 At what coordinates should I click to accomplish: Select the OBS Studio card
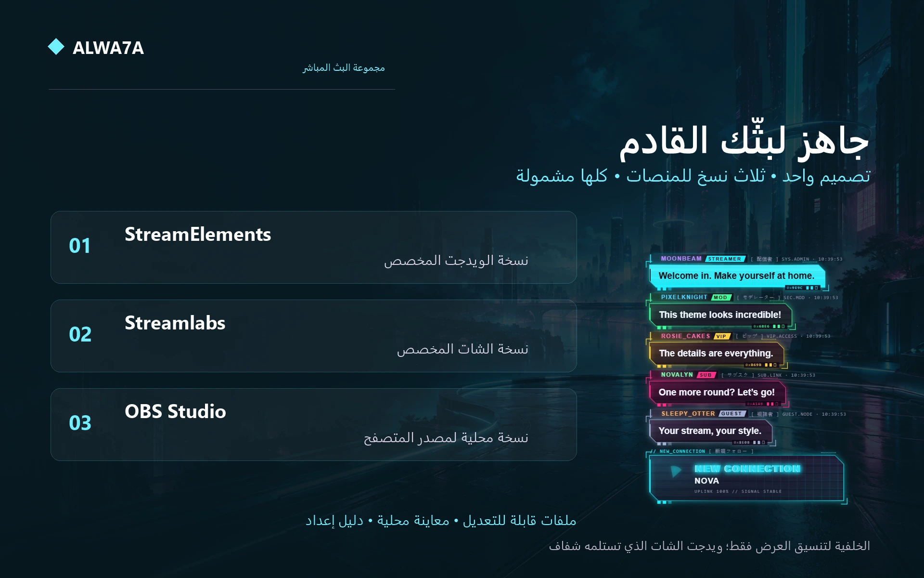tap(314, 424)
